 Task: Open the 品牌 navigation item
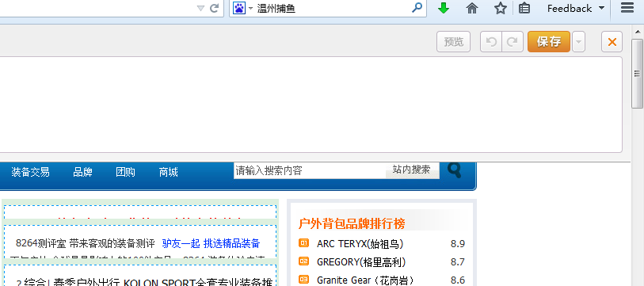coord(82,172)
